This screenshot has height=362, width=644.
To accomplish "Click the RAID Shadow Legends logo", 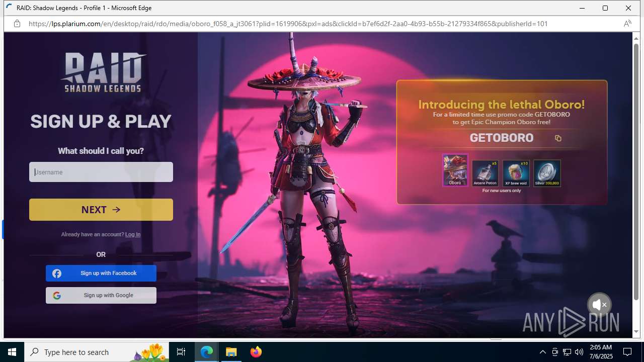I will coord(103,72).
